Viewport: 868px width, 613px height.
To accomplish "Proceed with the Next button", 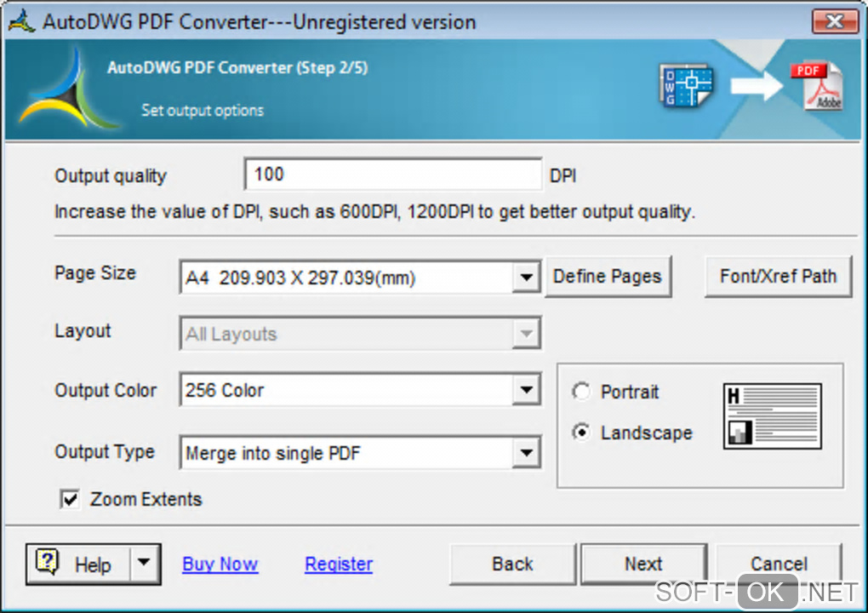I will pyautogui.click(x=644, y=564).
